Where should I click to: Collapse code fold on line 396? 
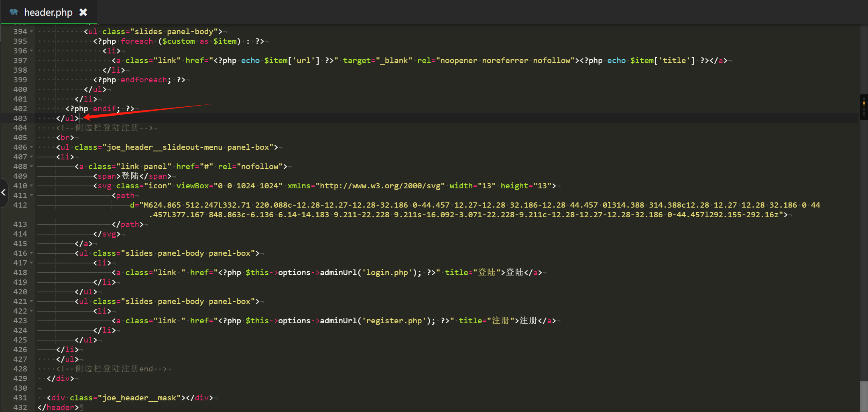pos(31,51)
